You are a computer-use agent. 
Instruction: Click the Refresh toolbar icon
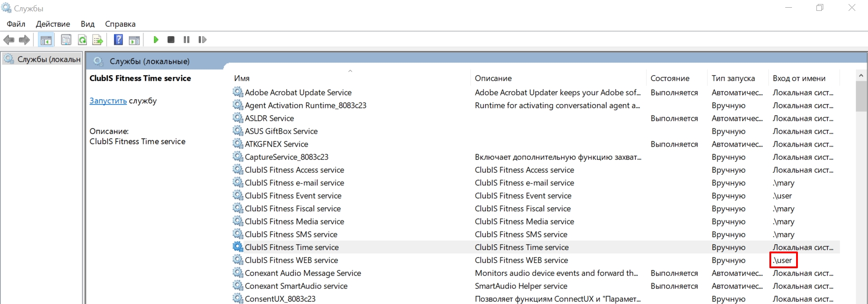82,40
